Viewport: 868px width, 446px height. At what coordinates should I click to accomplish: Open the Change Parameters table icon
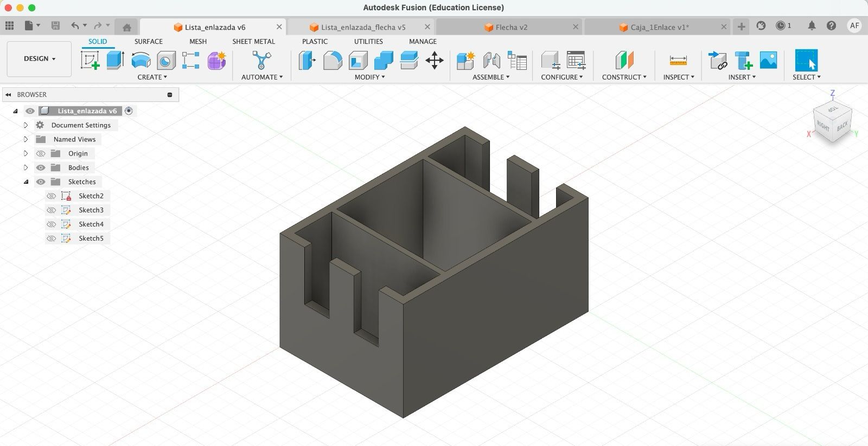[576, 60]
